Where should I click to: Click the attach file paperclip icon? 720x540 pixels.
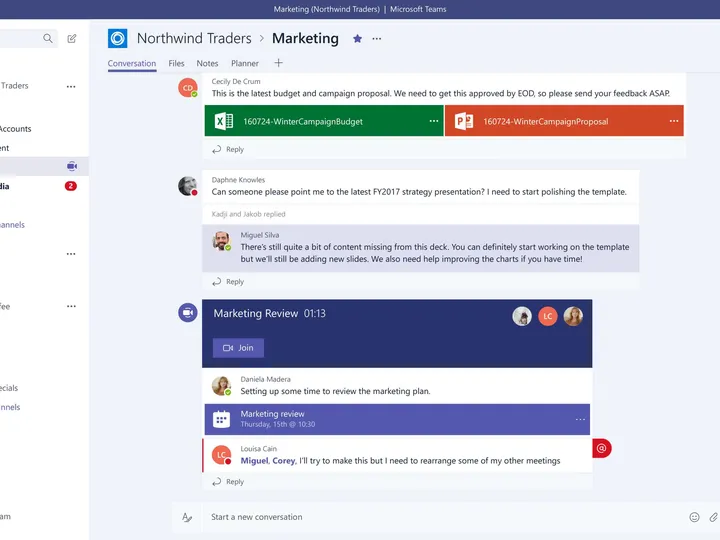[714, 518]
